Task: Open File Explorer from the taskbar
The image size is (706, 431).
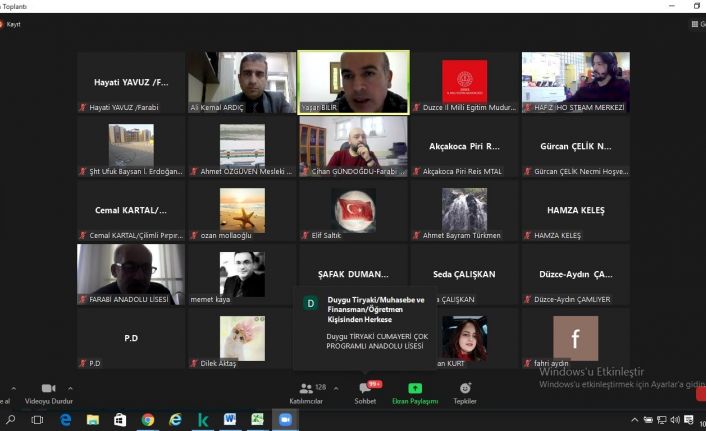Action: [93, 420]
